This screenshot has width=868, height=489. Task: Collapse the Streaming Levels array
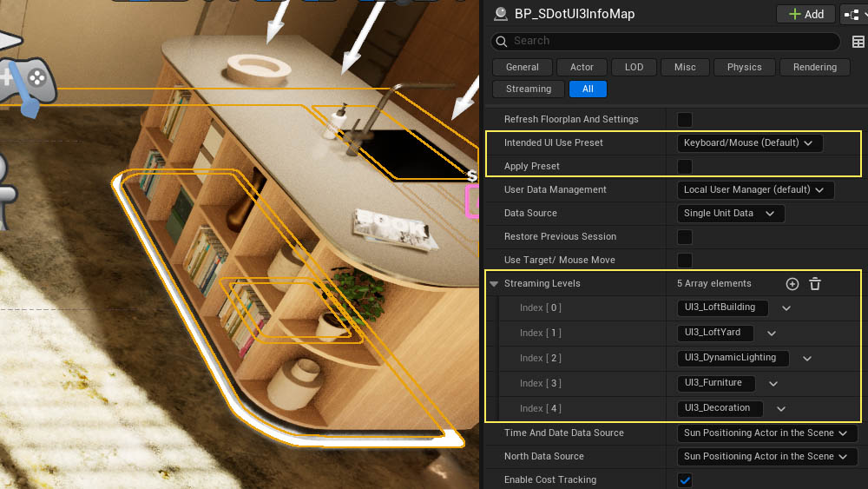click(494, 283)
